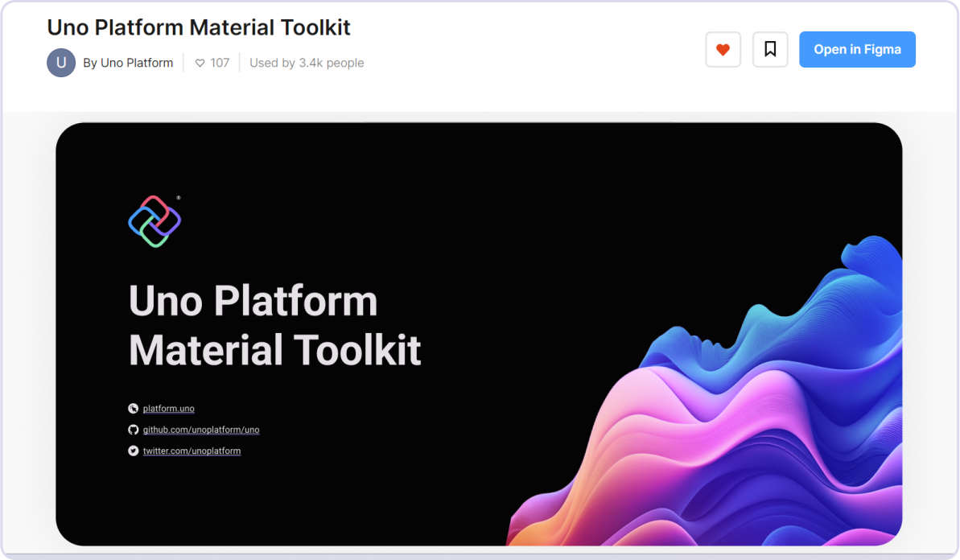The image size is (960, 560).
Task: Like the toolkit using the heart icon
Action: tap(723, 49)
